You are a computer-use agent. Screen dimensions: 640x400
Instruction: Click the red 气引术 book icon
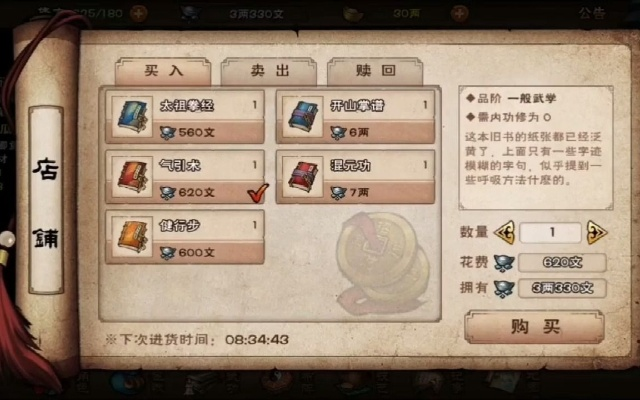(132, 177)
